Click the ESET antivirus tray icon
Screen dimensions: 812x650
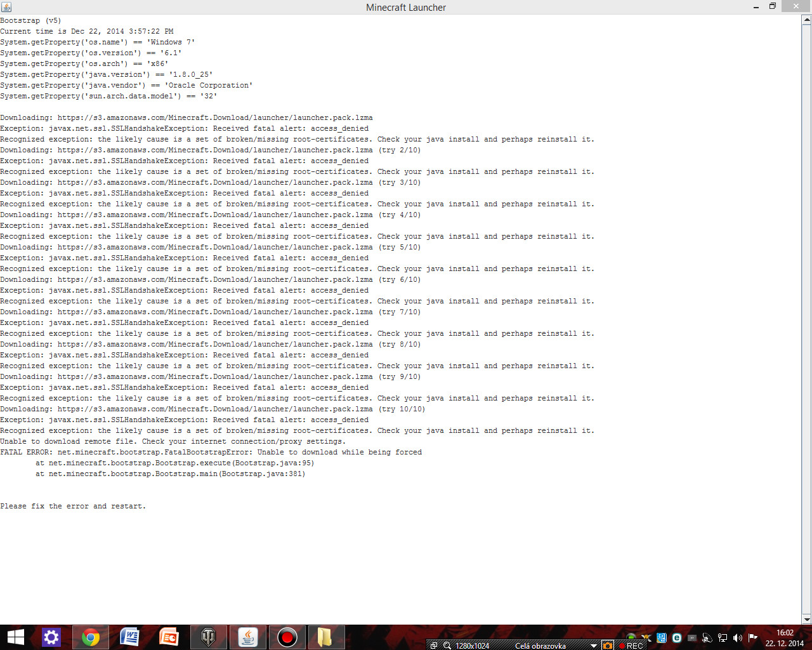click(x=677, y=638)
